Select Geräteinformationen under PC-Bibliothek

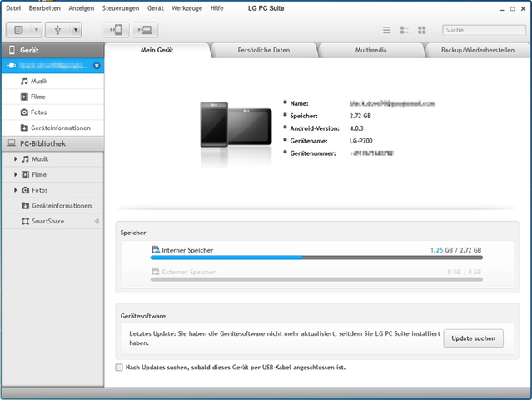[53, 206]
